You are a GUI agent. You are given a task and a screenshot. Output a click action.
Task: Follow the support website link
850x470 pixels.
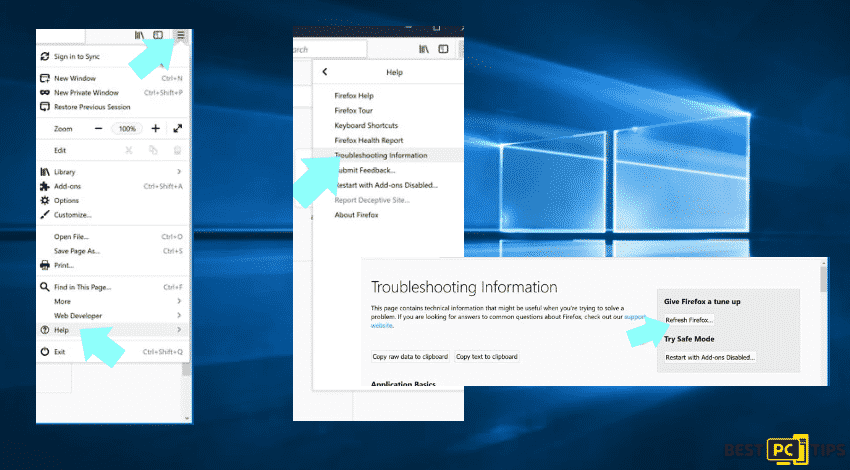click(635, 317)
